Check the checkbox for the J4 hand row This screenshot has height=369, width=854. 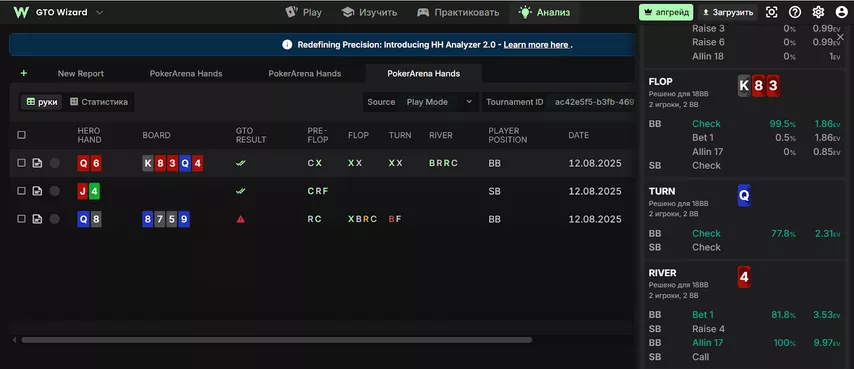(21, 191)
